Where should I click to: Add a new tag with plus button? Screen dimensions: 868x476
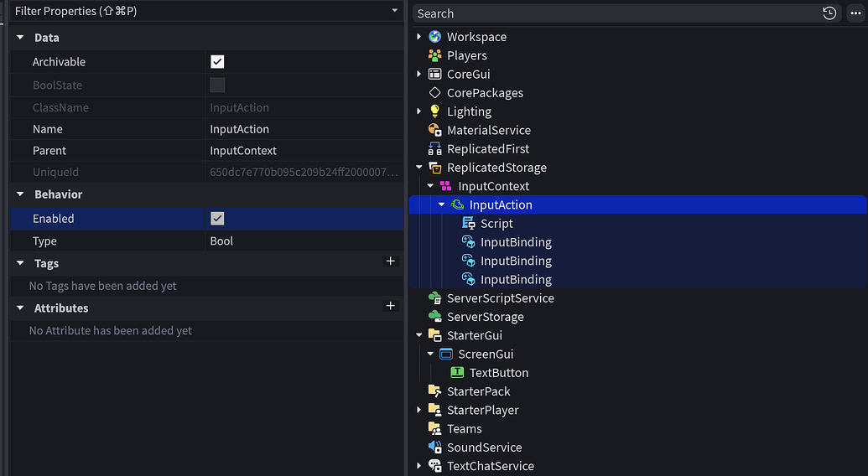click(390, 261)
